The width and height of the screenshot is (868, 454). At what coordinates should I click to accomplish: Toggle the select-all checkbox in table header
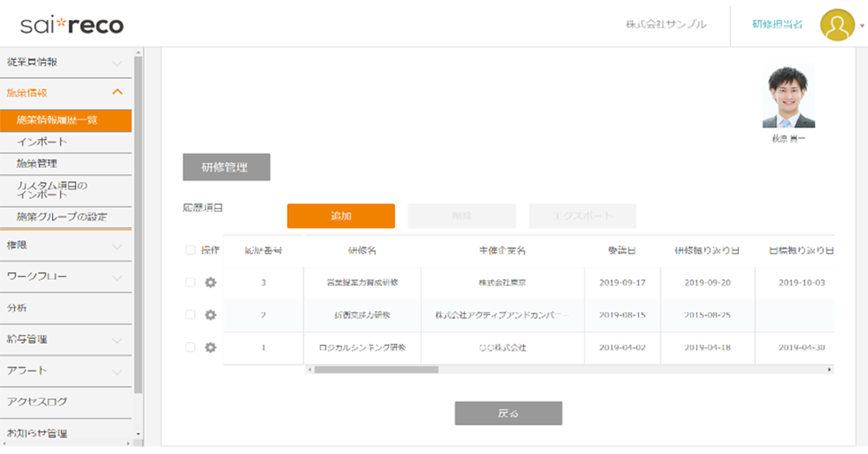pos(190,250)
